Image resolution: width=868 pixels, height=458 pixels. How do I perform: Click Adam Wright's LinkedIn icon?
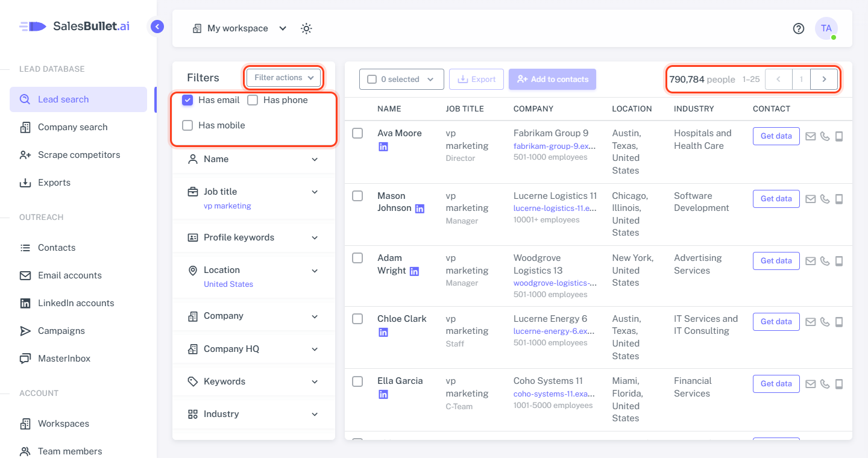tap(414, 271)
